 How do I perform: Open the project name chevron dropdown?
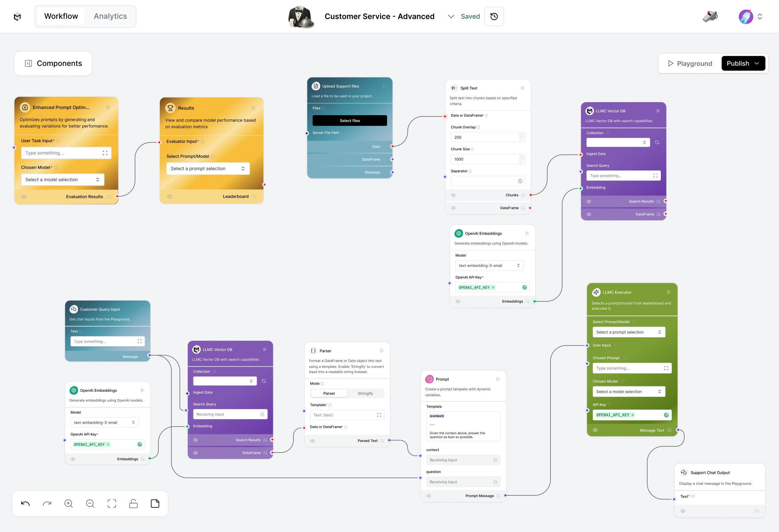coord(451,17)
